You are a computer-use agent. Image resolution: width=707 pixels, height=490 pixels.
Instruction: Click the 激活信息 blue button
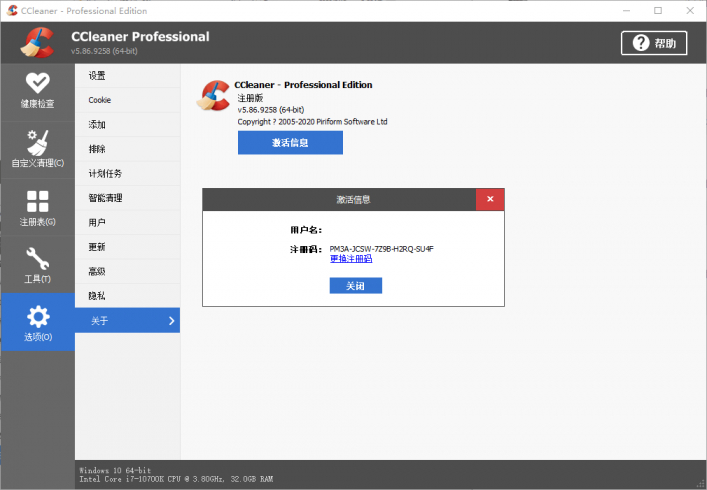pos(290,142)
